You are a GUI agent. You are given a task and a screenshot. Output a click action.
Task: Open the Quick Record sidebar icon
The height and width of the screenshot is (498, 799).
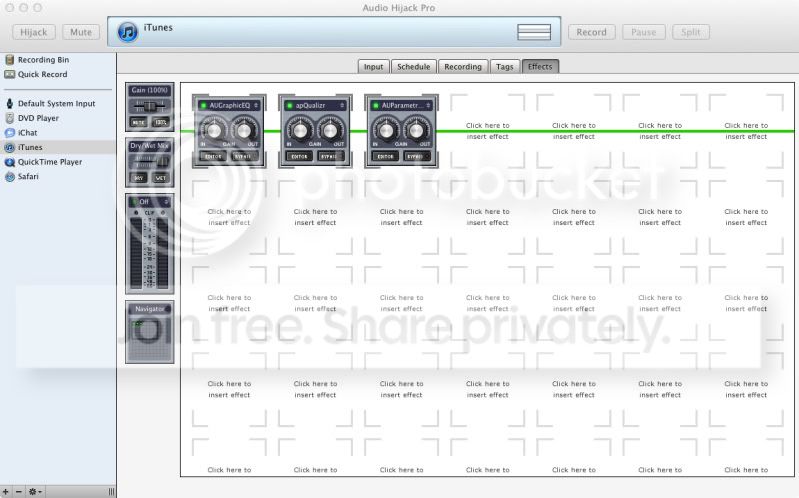9,74
